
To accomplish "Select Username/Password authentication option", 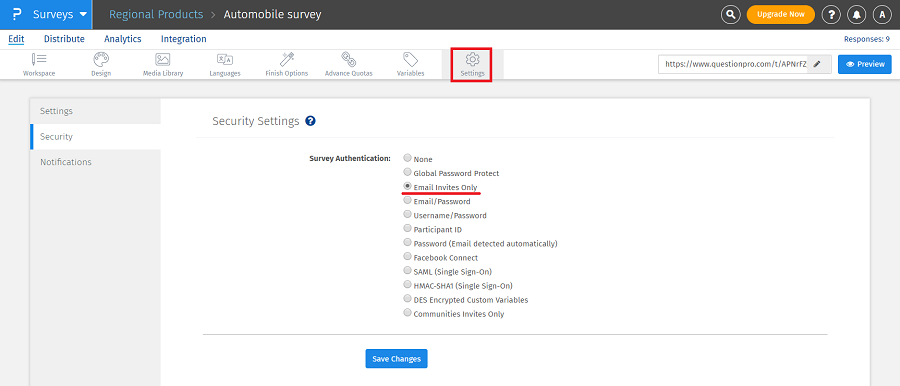I will click(408, 214).
